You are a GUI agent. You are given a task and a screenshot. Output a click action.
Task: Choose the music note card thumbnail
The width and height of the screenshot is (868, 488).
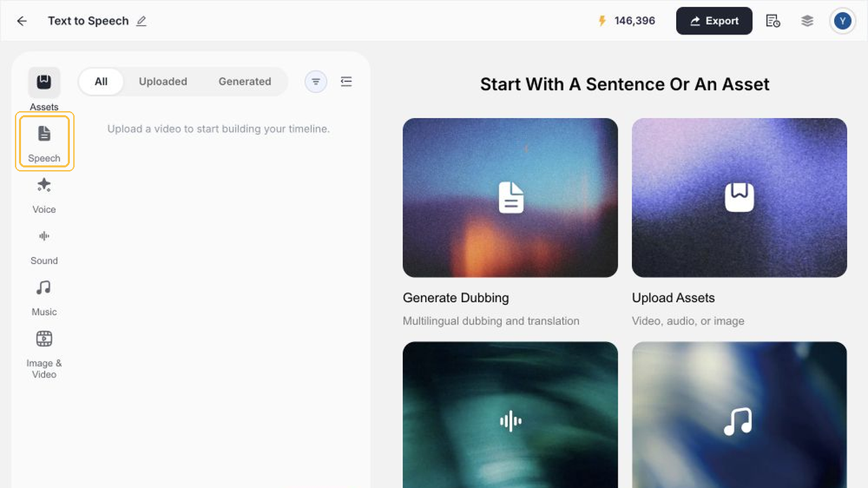pyautogui.click(x=739, y=415)
